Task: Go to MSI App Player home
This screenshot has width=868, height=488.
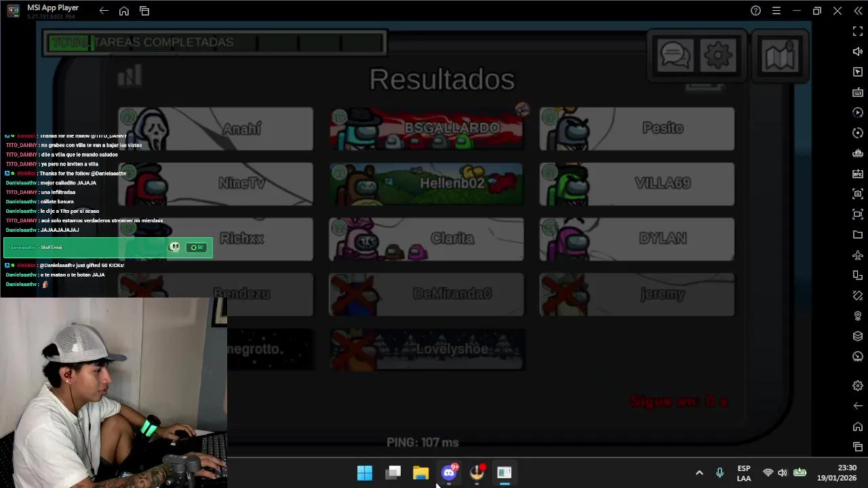Action: [x=124, y=11]
